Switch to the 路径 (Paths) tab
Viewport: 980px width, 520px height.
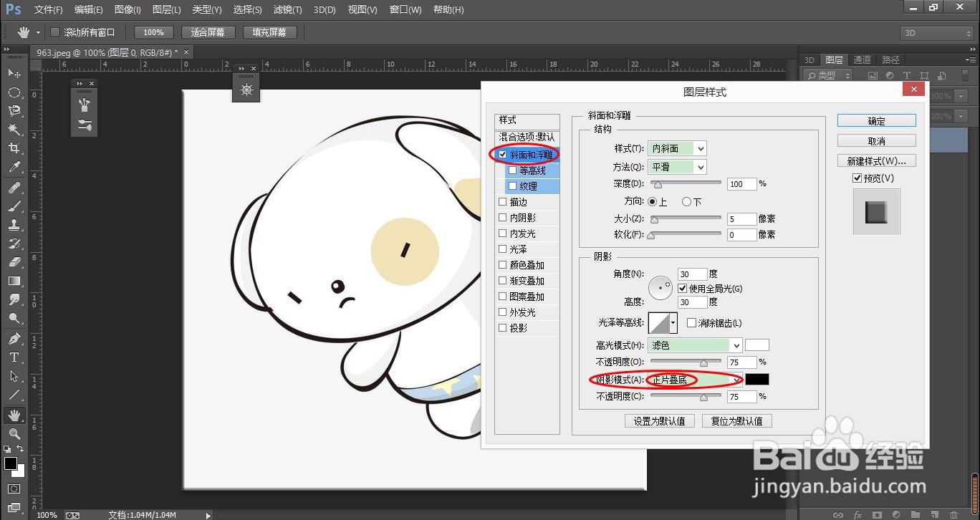tap(890, 59)
